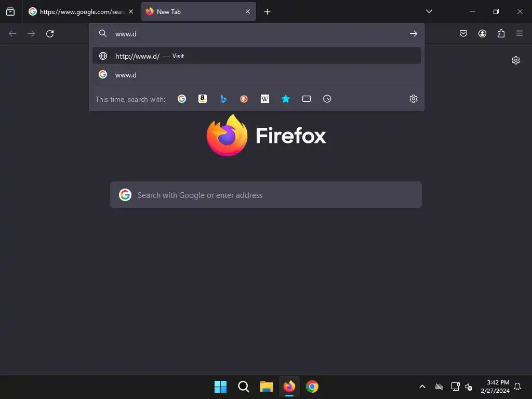Image resolution: width=532 pixels, height=399 pixels.
Task: Expand the list all tabs chevron
Action: click(429, 11)
